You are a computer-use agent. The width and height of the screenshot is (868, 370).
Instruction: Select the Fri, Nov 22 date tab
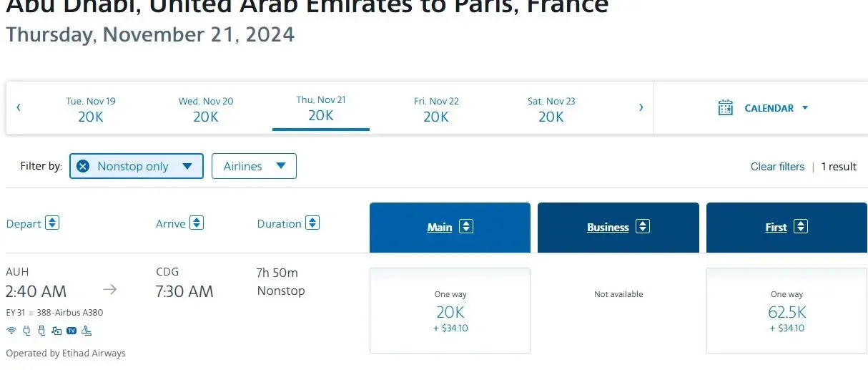click(x=436, y=109)
